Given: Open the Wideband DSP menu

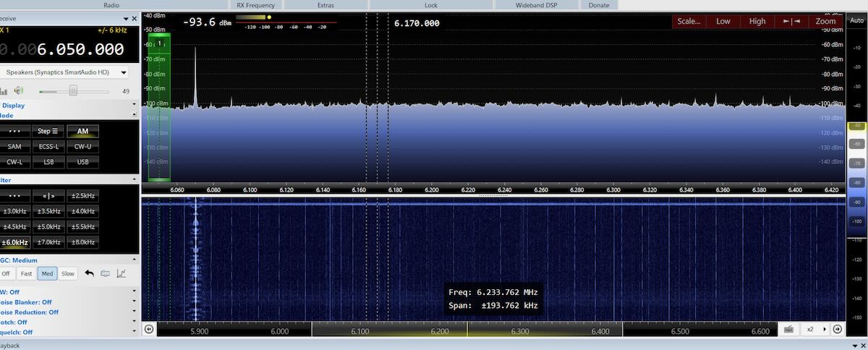Looking at the screenshot, I should (536, 5).
